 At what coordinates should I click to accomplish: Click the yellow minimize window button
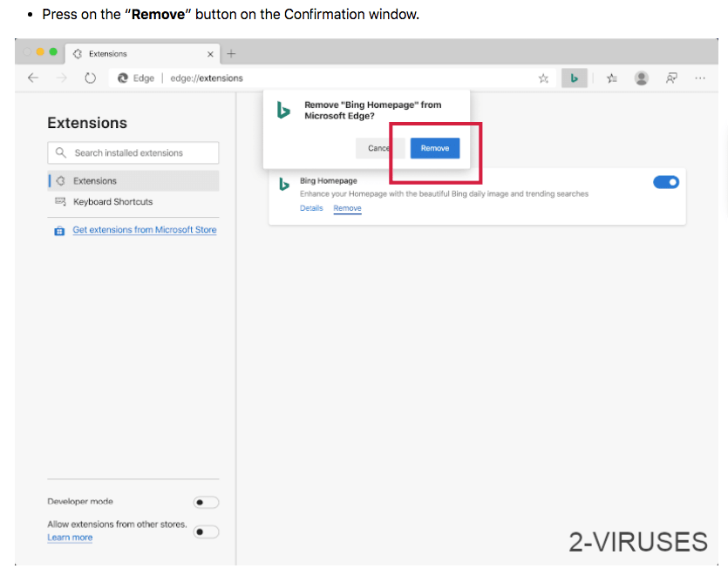coord(40,51)
